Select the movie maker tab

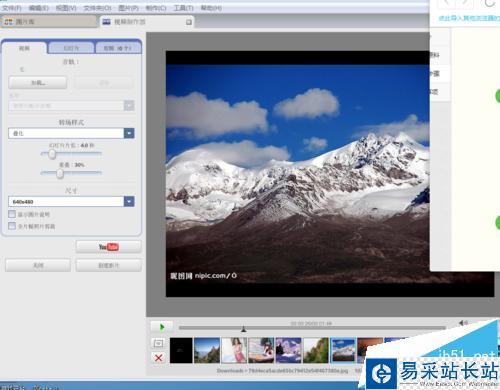pos(147,22)
